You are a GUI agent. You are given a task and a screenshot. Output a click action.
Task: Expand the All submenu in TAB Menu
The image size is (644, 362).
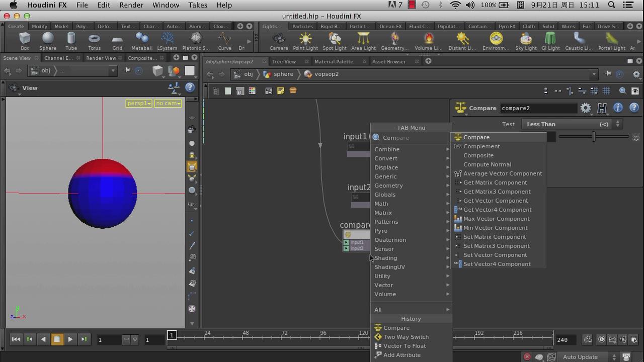point(411,310)
